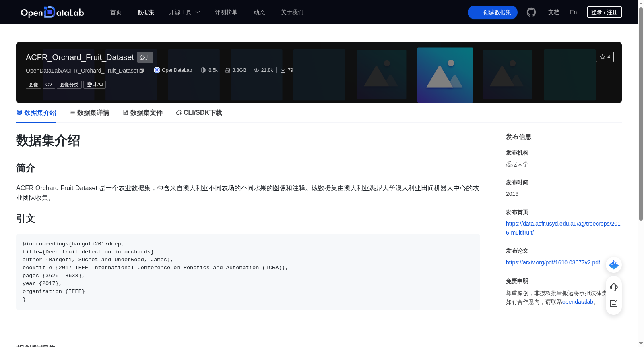The image size is (644, 347).
Task: Click the OpenDataLab logo
Action: pos(52,12)
